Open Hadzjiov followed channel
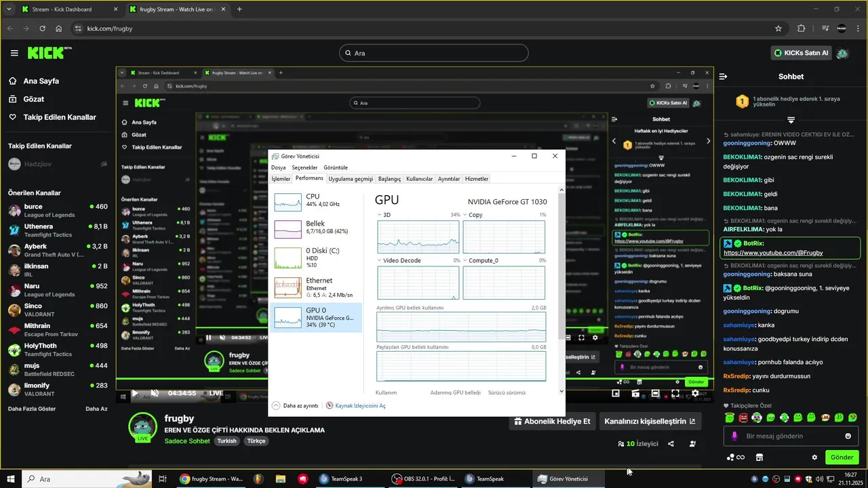This screenshot has width=868, height=488. click(x=58, y=164)
